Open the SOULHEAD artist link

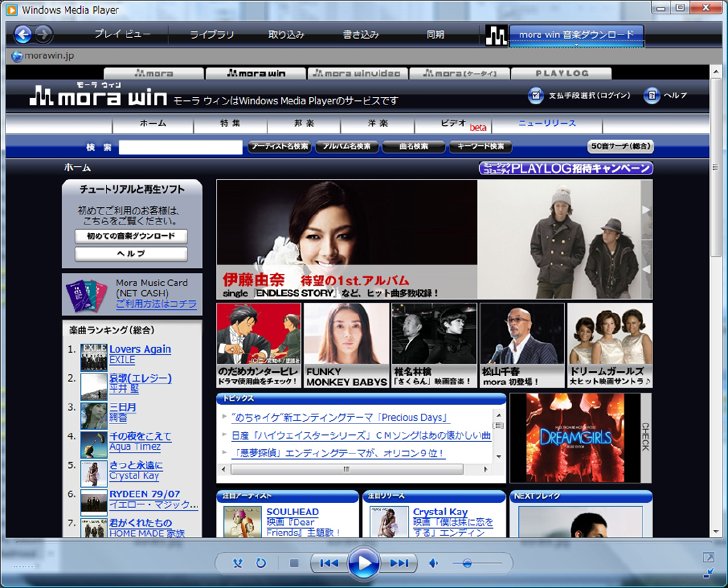coord(292,511)
